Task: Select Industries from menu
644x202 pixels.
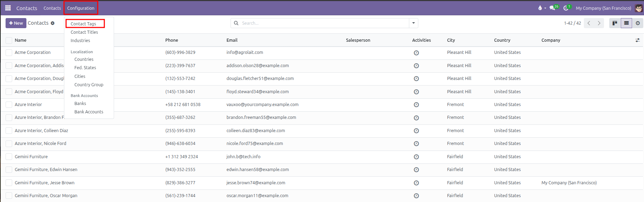Action: [x=80, y=40]
